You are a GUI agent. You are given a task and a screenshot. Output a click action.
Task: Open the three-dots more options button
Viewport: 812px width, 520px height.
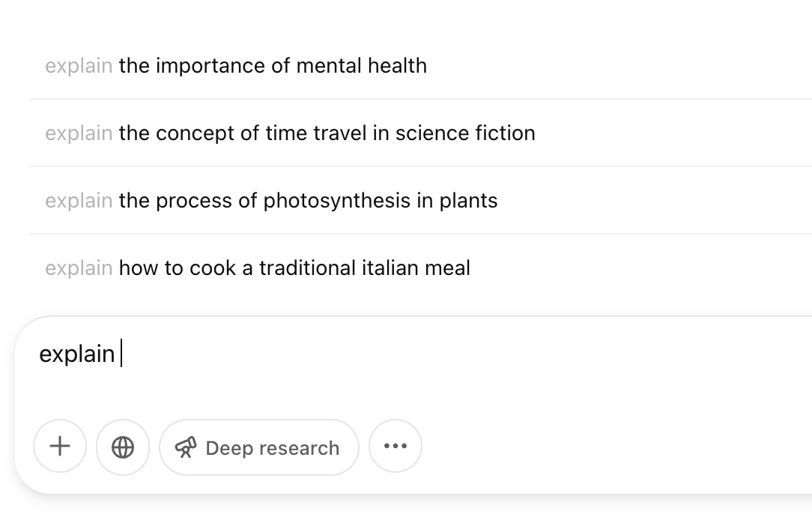point(395,447)
